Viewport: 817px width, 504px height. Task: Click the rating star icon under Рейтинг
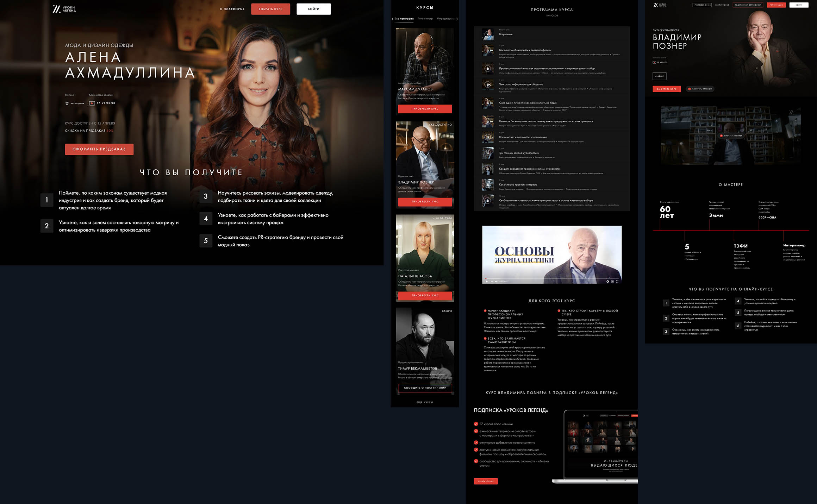(67, 103)
